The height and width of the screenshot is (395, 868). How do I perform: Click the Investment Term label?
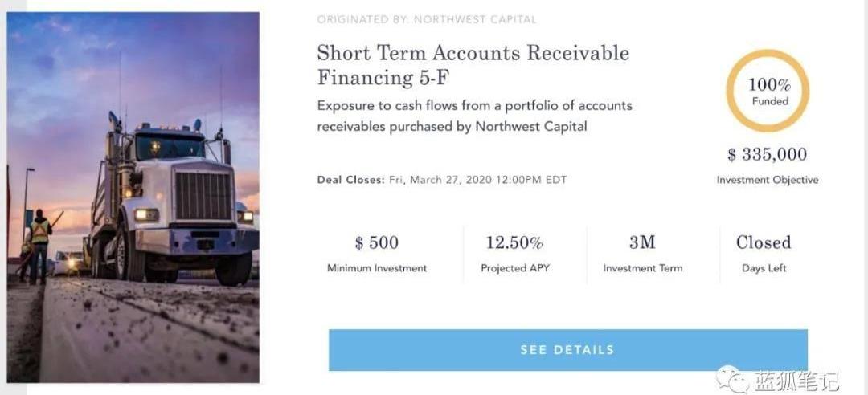click(642, 268)
